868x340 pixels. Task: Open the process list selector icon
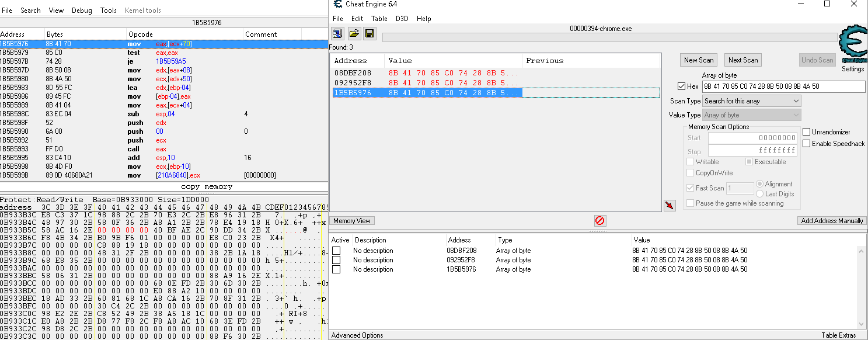pos(338,33)
